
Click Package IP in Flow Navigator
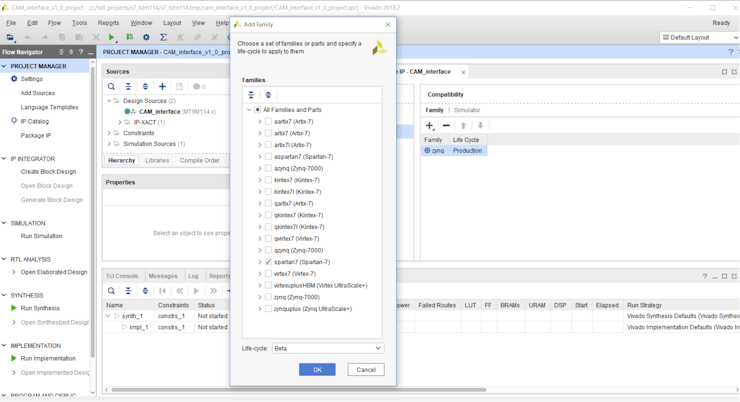[36, 135]
